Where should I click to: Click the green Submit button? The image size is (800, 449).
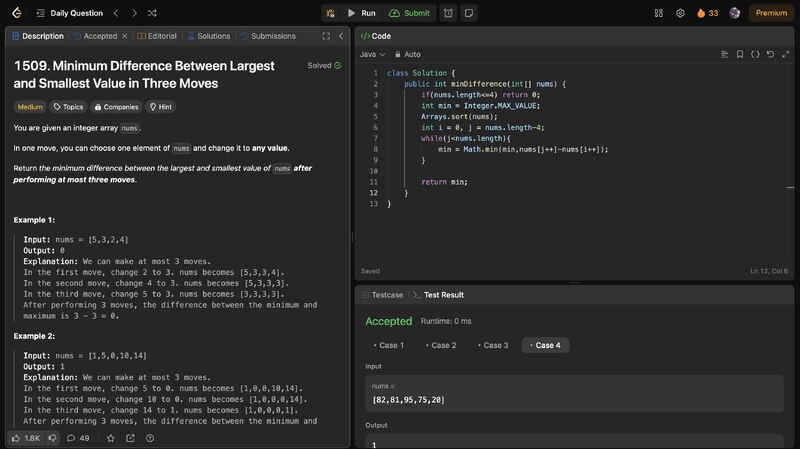tap(409, 13)
